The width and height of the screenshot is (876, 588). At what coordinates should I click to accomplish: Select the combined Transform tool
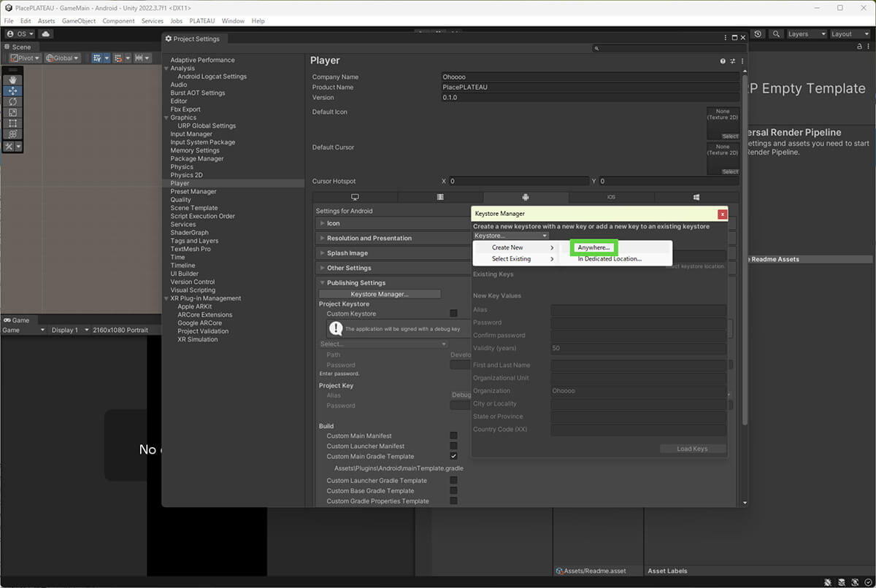pyautogui.click(x=12, y=135)
